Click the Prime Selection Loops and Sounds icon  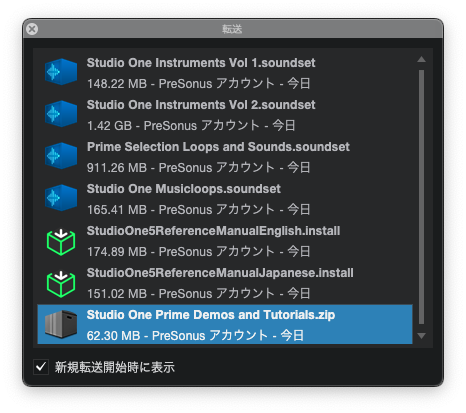[61, 156]
